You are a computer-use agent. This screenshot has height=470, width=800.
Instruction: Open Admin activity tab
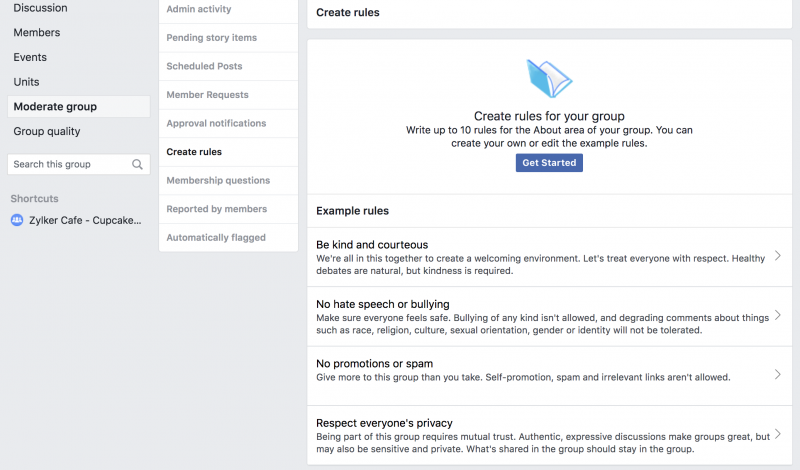(198, 9)
